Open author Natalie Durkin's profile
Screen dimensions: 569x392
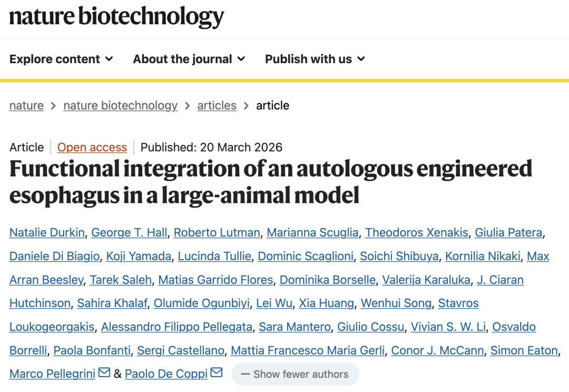(47, 232)
